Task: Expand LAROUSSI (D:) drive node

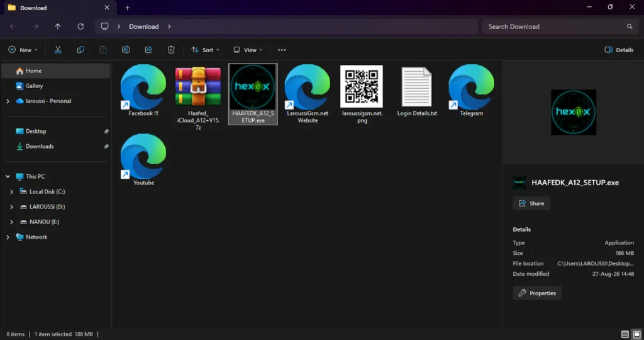Action: (x=11, y=207)
